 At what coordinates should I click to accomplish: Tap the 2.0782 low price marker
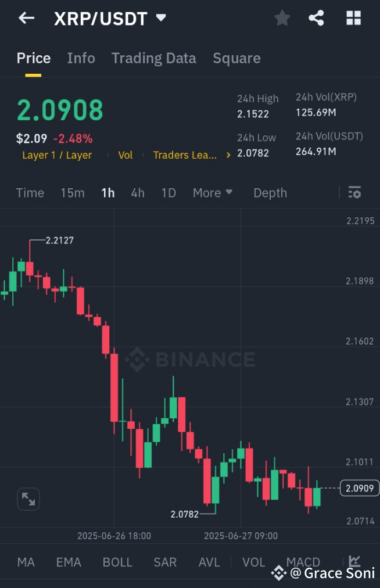(x=185, y=514)
